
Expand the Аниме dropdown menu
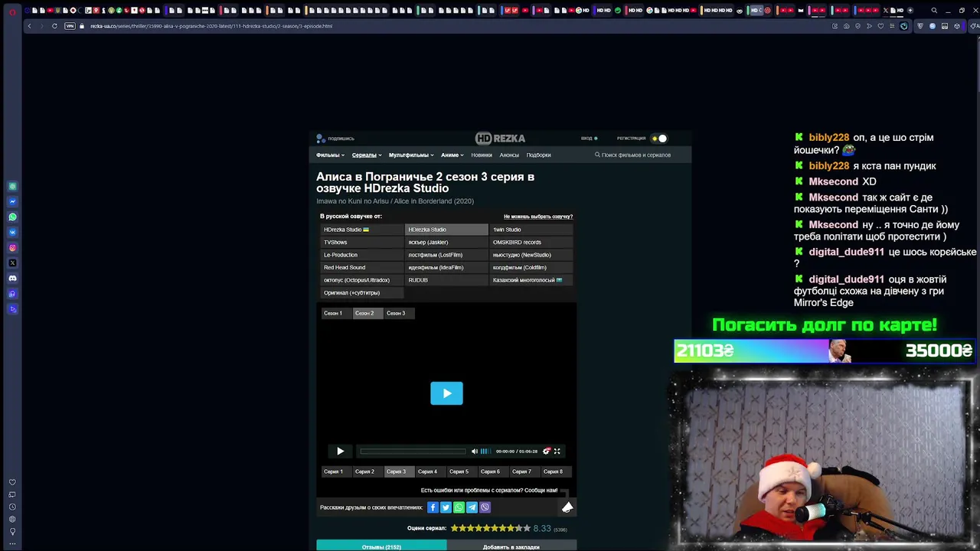click(452, 155)
